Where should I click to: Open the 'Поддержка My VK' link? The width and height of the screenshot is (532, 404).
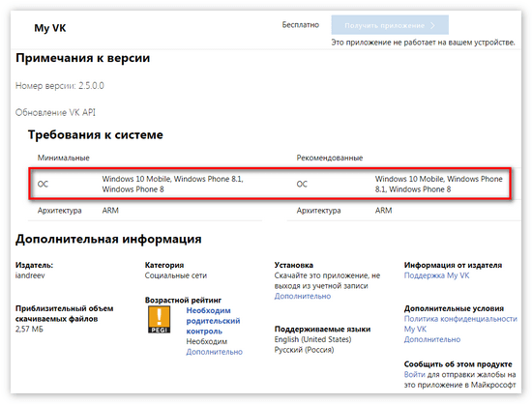click(x=436, y=275)
